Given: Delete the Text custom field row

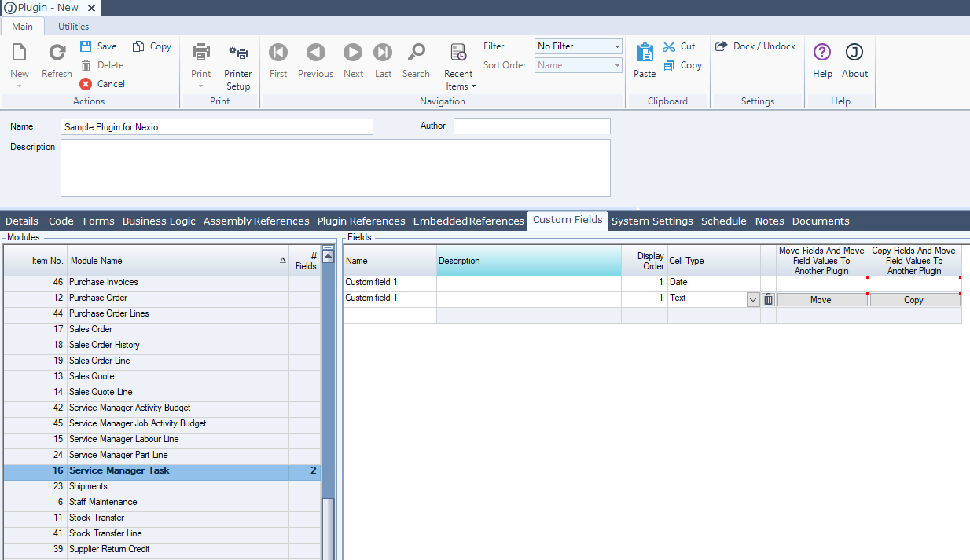Looking at the screenshot, I should click(768, 299).
